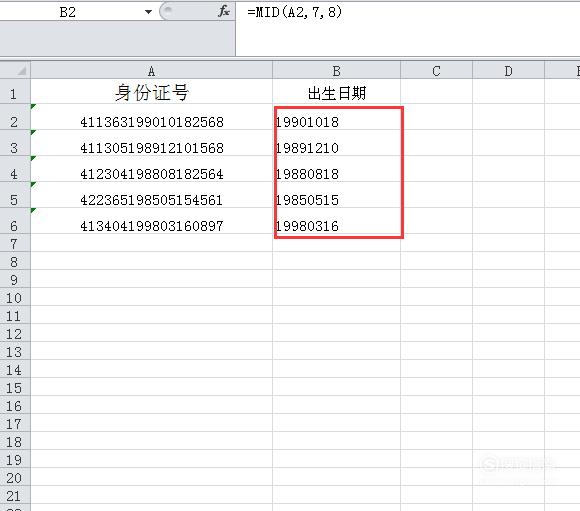The height and width of the screenshot is (511, 580).
Task: Select cell containing 19891210
Action: 336,143
